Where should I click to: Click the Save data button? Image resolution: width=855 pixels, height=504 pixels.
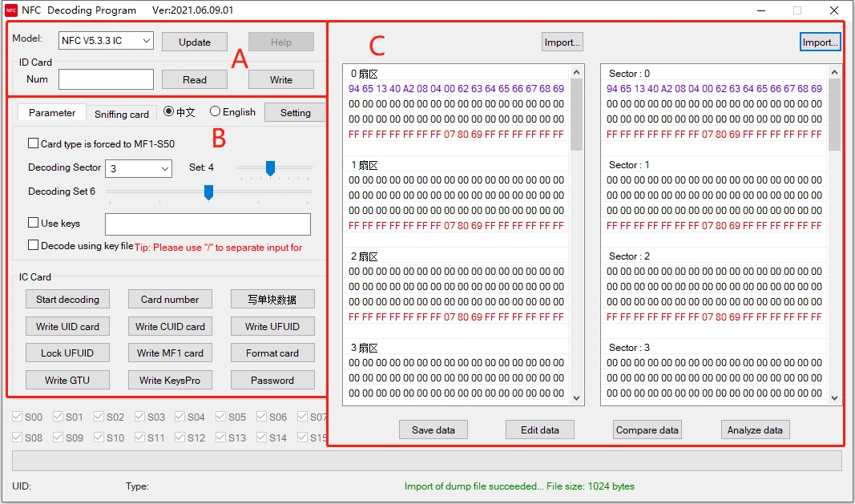(x=434, y=429)
